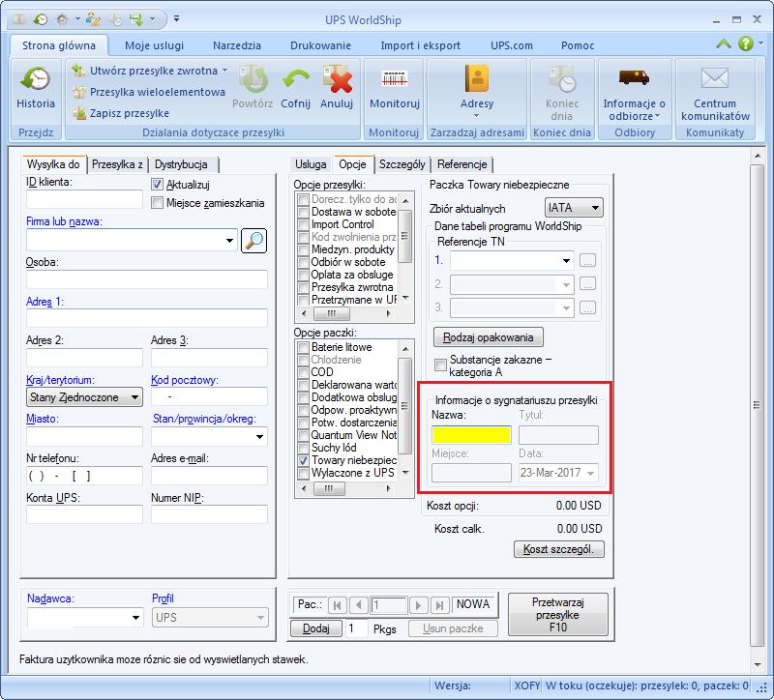Click the Cofnij undo arrow icon

296,80
